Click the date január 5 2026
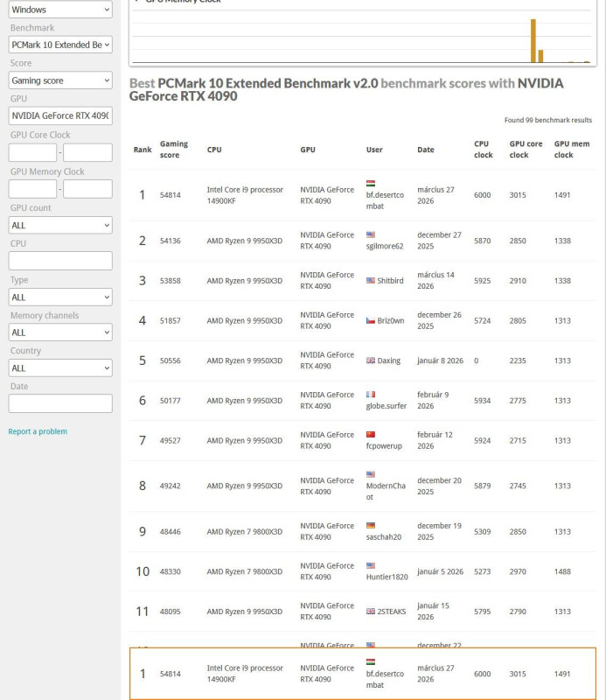This screenshot has height=700, width=606. [440, 571]
